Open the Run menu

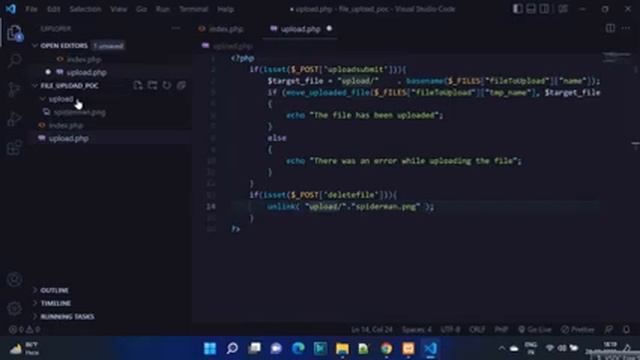[162, 9]
